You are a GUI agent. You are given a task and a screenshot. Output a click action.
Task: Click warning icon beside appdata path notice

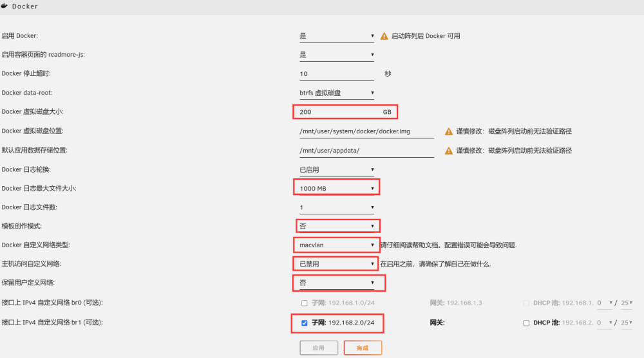point(448,151)
